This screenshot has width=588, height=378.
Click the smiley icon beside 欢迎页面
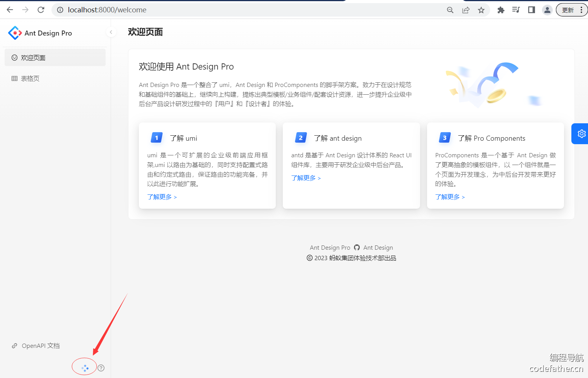14,58
